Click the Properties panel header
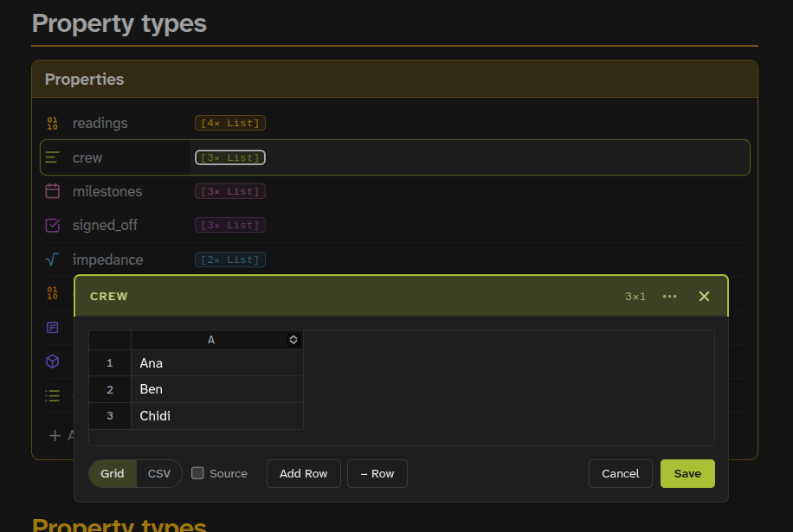 [x=395, y=80]
